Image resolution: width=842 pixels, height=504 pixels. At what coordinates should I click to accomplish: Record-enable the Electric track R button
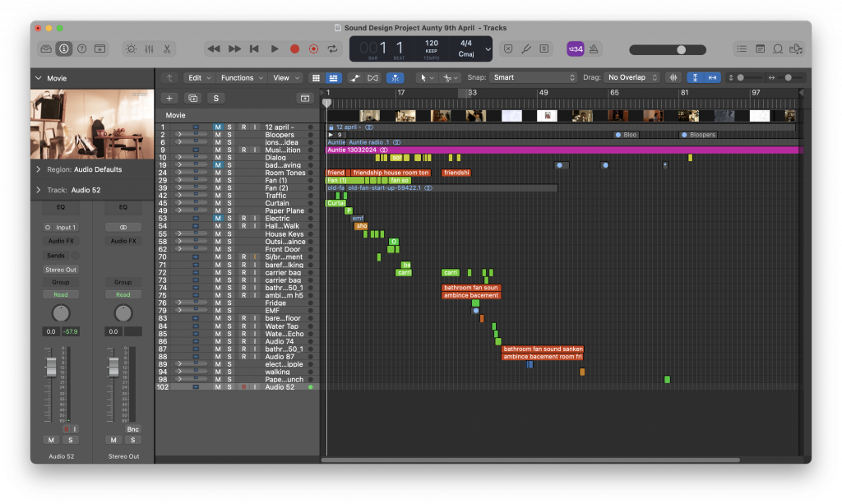(243, 219)
